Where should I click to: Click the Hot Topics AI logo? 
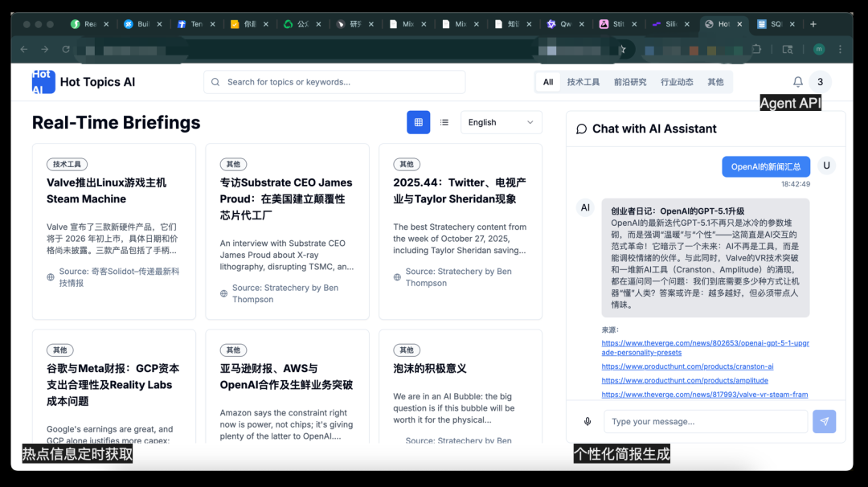(43, 82)
